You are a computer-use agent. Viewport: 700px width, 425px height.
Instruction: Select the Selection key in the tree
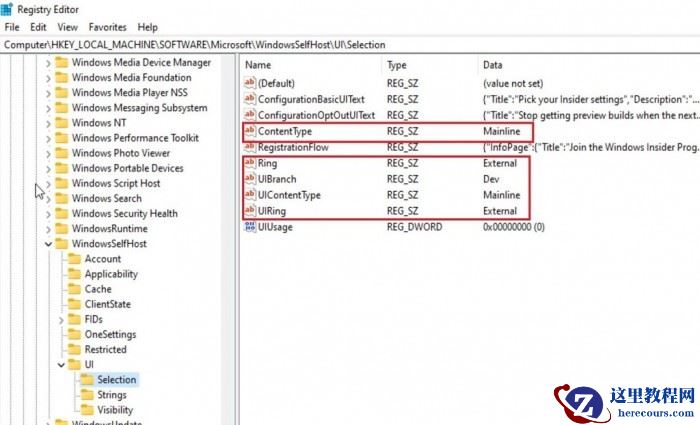(x=117, y=380)
